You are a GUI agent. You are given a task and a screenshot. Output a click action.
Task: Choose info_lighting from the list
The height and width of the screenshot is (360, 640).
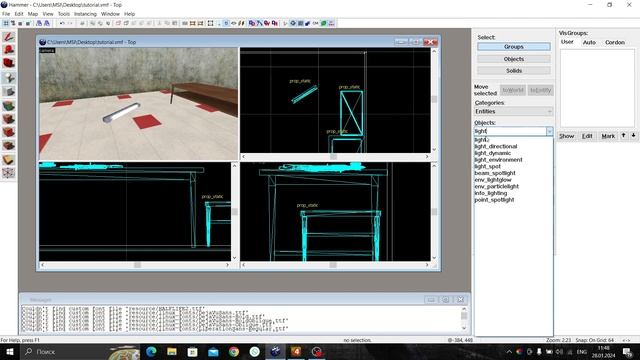click(491, 193)
